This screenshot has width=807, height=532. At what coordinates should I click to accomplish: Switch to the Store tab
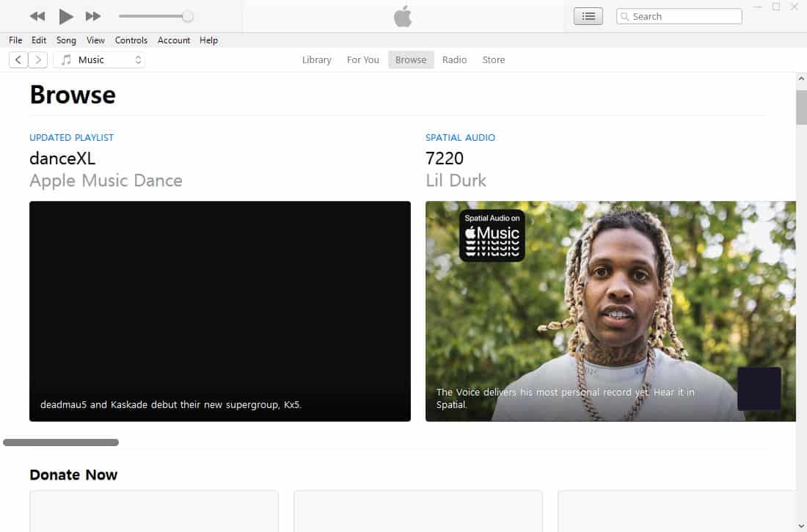pos(494,59)
